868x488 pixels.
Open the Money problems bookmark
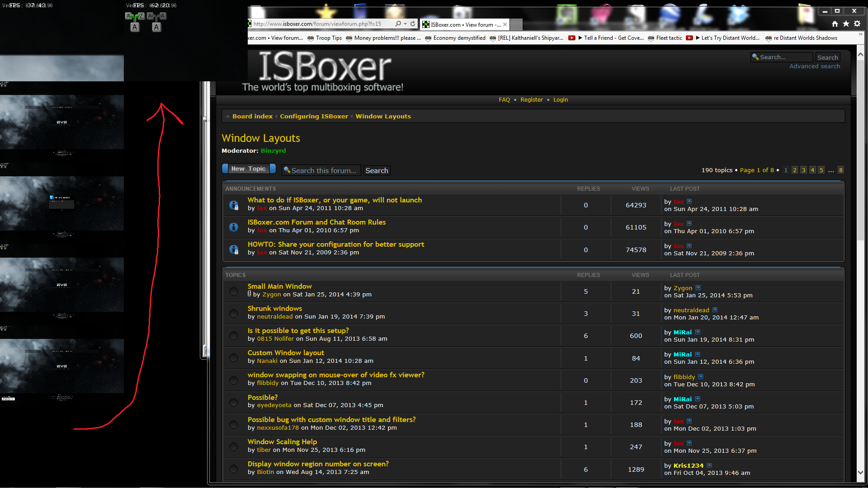click(383, 38)
